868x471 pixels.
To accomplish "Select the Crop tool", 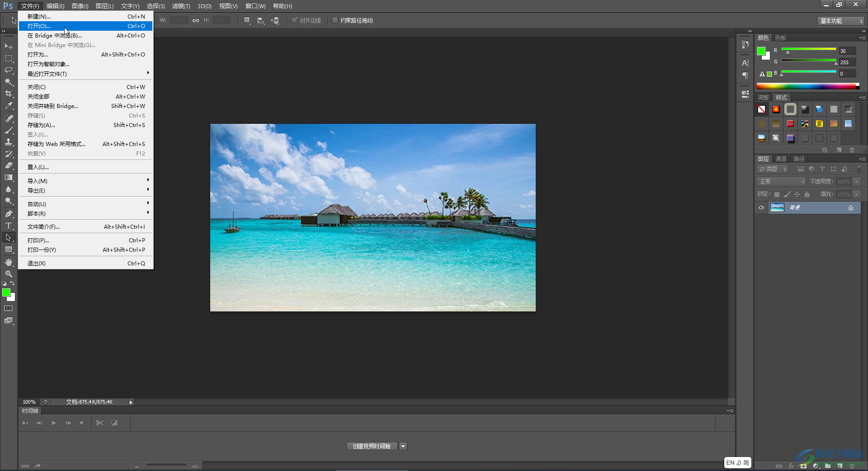I will (9, 94).
